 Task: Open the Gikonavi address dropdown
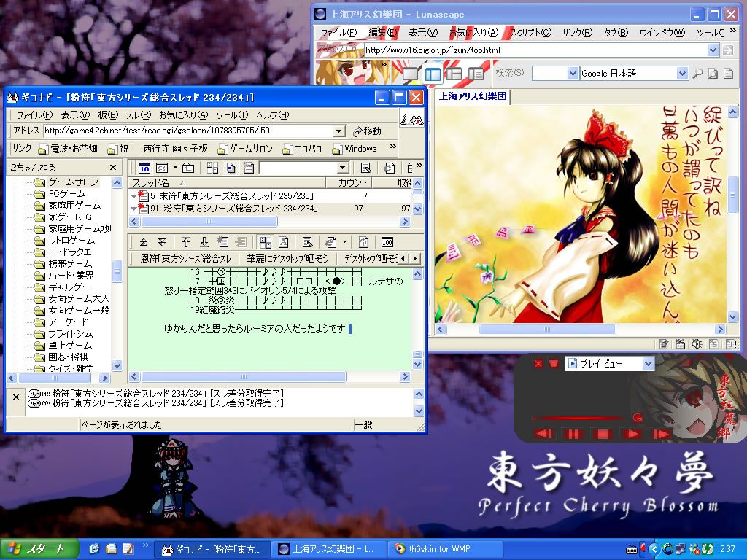tap(338, 131)
